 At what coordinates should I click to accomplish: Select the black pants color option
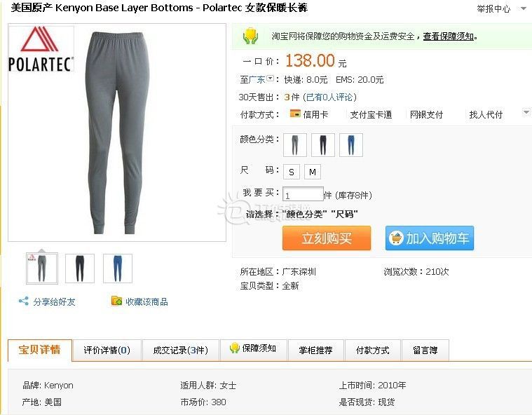click(323, 145)
